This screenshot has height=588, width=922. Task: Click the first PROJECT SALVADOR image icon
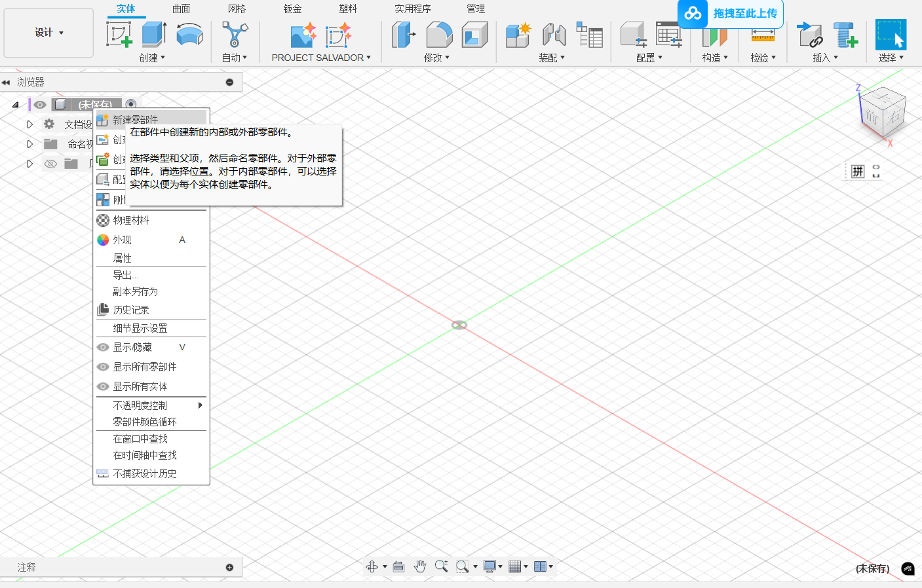point(303,35)
